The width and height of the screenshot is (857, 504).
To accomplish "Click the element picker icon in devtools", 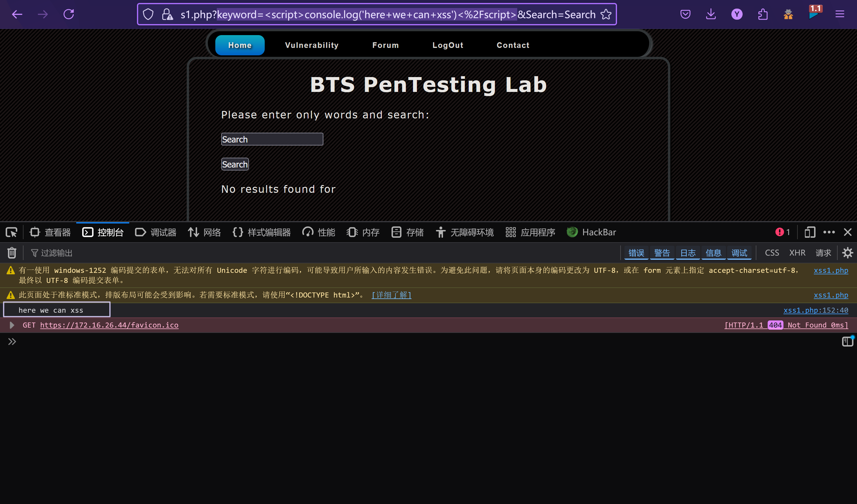I will tap(12, 232).
